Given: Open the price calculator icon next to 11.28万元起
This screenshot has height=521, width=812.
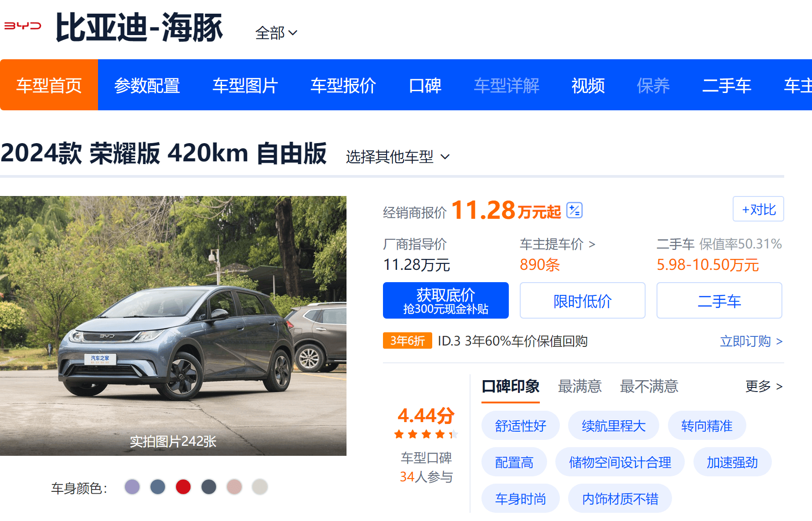Looking at the screenshot, I should [574, 210].
